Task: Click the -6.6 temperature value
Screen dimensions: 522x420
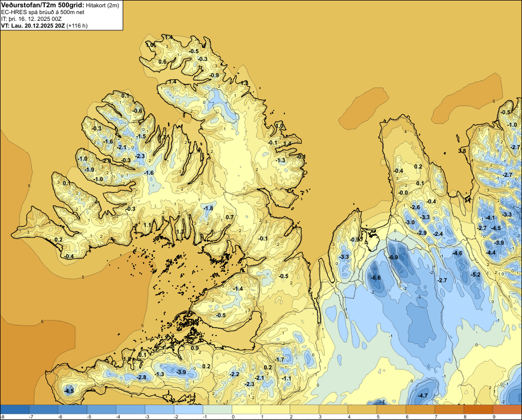Action: pyautogui.click(x=376, y=278)
